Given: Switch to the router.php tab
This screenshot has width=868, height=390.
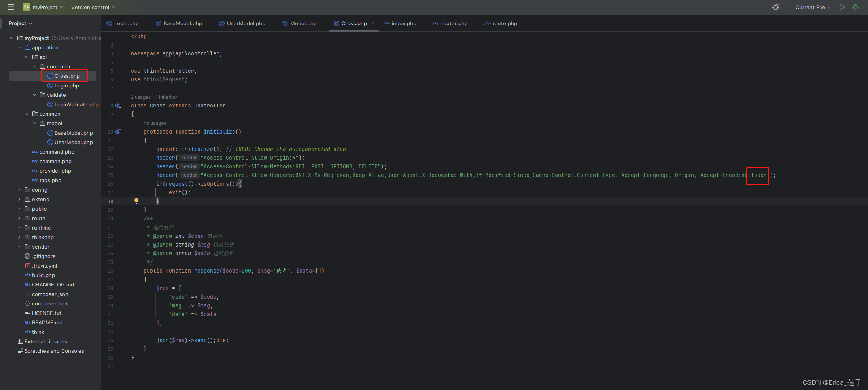Looking at the screenshot, I should point(454,23).
